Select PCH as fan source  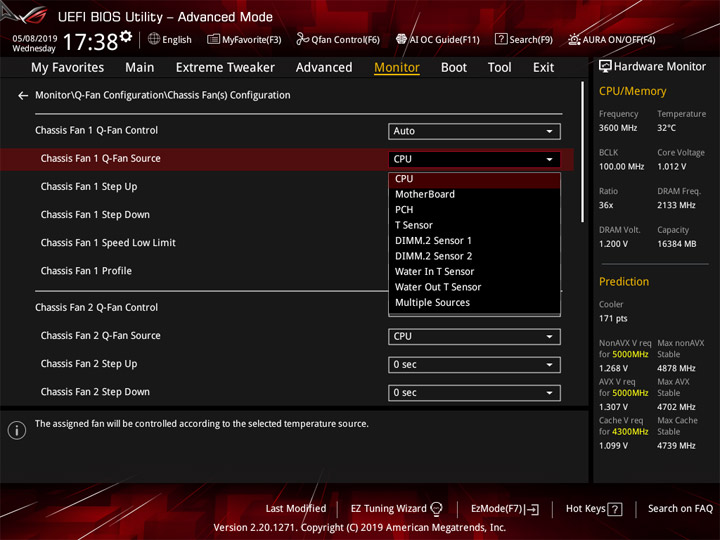coord(474,210)
